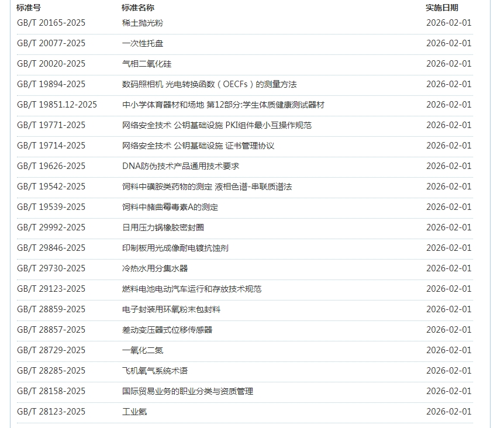Select the 证书管理协议 standard title
Screen dimensions: 504x428
pos(198,146)
